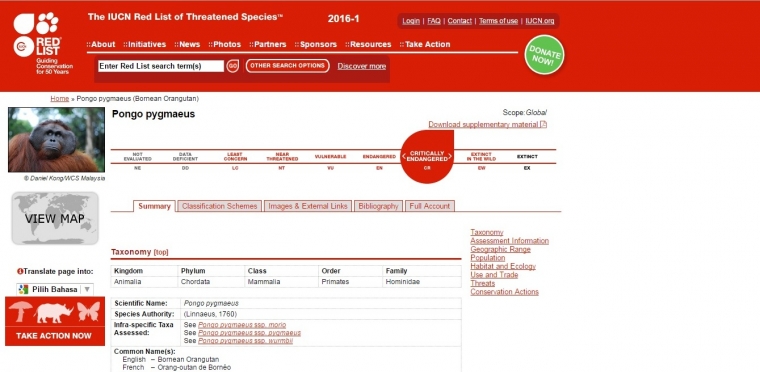Jump to the Conservation Actions section

(504, 291)
